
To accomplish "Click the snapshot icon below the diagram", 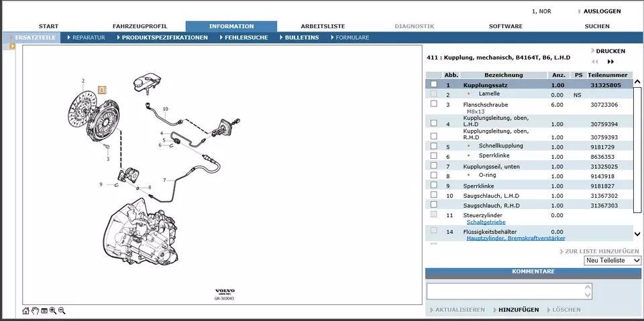I will pos(44,311).
